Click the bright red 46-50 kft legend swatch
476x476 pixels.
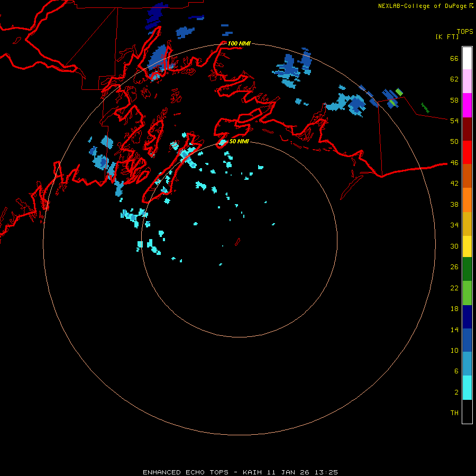(x=467, y=152)
